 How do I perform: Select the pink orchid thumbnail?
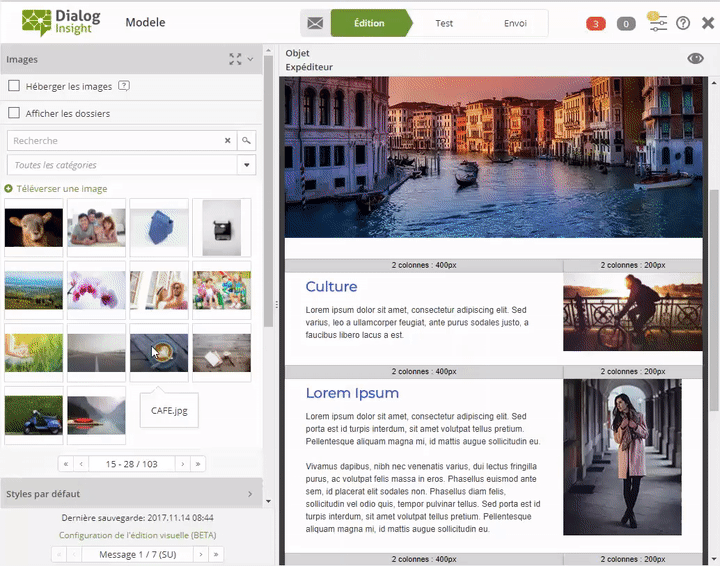96,290
